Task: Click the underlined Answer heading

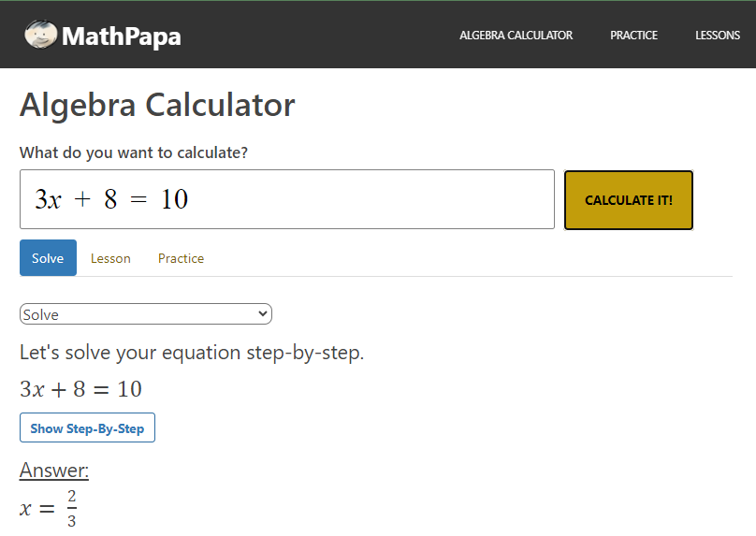Action: (54, 471)
